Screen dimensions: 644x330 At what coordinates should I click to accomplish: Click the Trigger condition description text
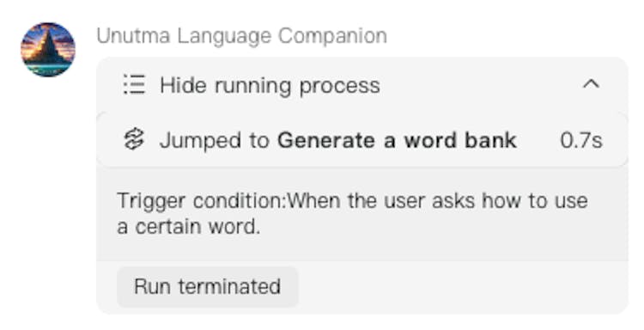click(352, 213)
